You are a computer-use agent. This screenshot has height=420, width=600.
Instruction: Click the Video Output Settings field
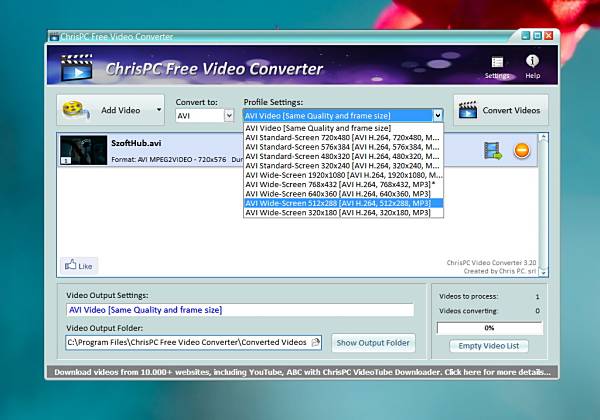click(240, 310)
